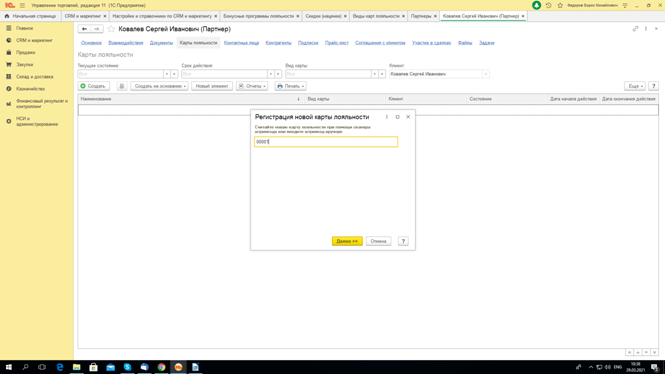This screenshot has width=667, height=375.
Task: Go forward with the right arrow button
Action: 97,29
